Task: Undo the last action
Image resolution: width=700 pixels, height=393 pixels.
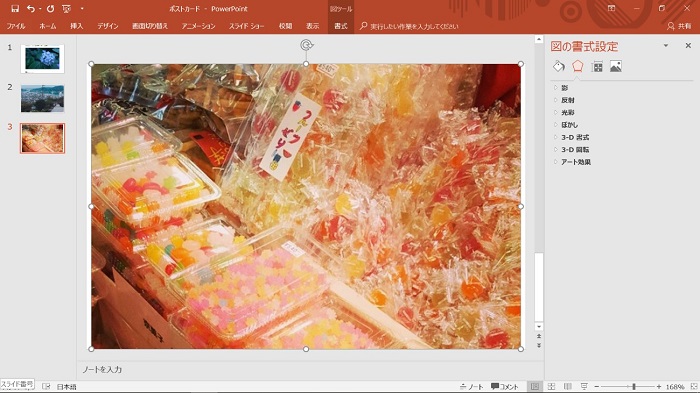Action: point(30,8)
